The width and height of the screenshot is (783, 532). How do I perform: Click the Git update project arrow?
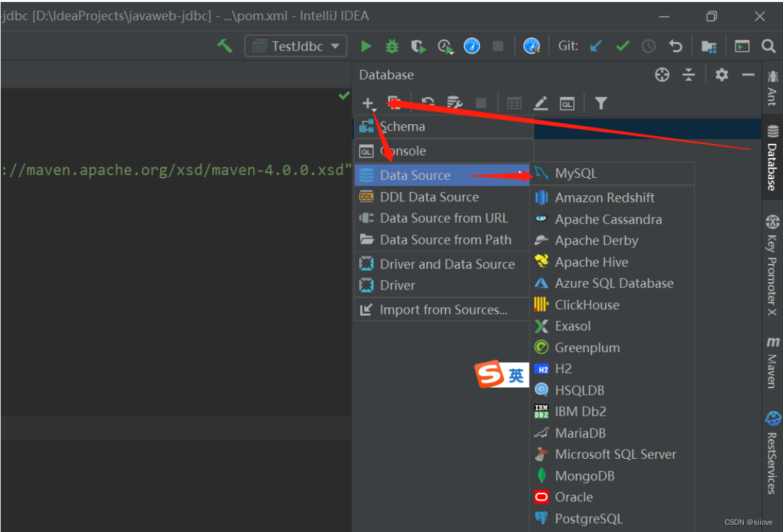pos(595,46)
